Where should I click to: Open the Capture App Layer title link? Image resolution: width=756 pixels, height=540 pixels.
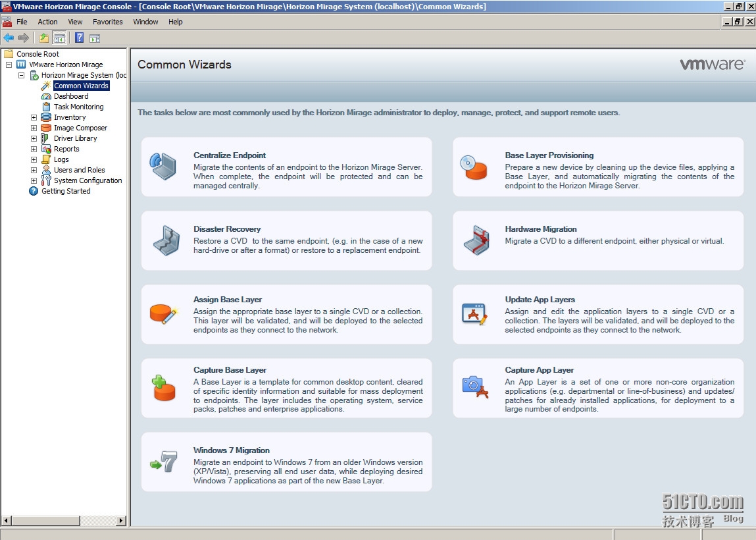[540, 370]
